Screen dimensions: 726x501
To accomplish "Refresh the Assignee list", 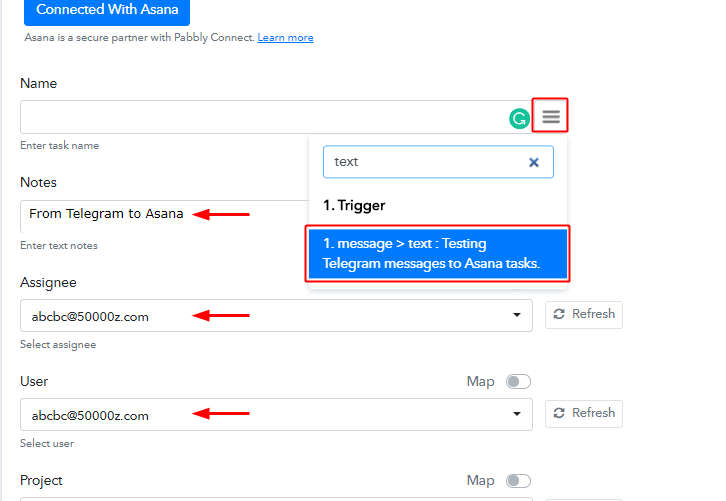I will pos(583,315).
